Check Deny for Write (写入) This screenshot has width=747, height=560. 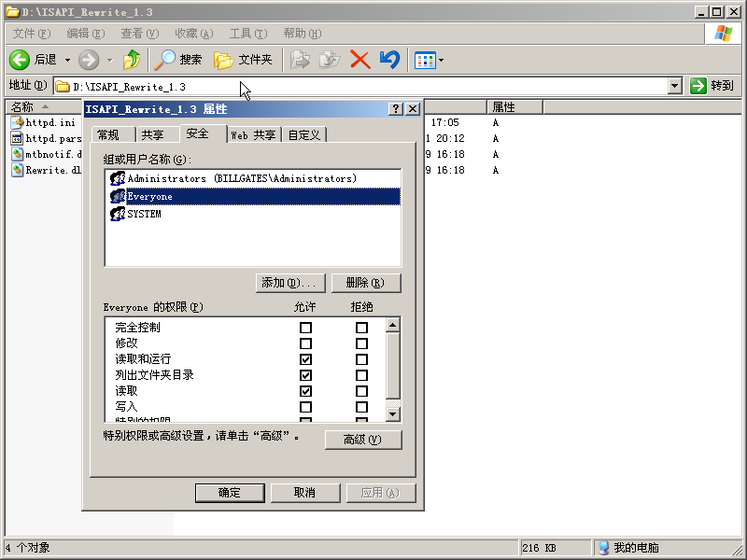point(361,407)
